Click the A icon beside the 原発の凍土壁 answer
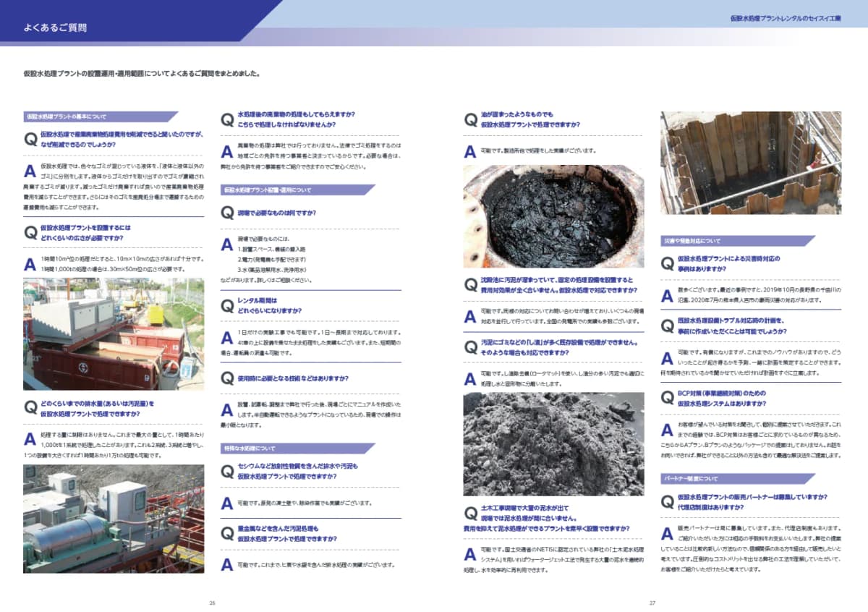The width and height of the screenshot is (868, 612). click(x=227, y=503)
